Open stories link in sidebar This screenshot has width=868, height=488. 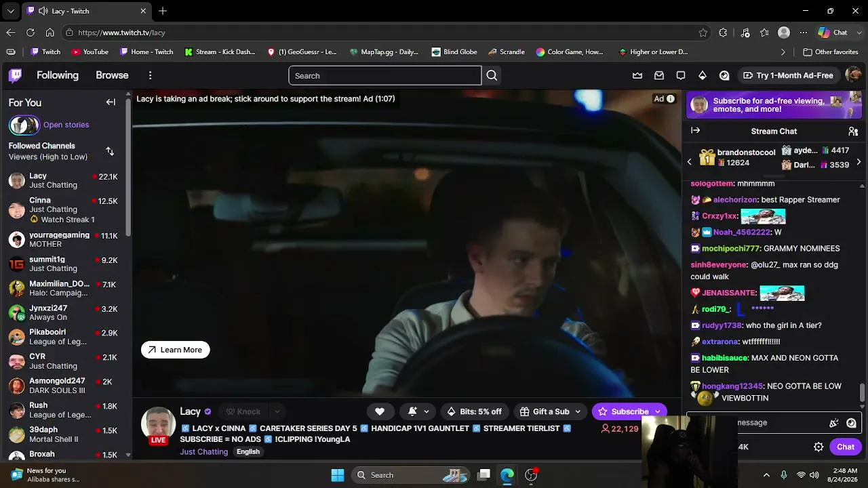click(66, 125)
